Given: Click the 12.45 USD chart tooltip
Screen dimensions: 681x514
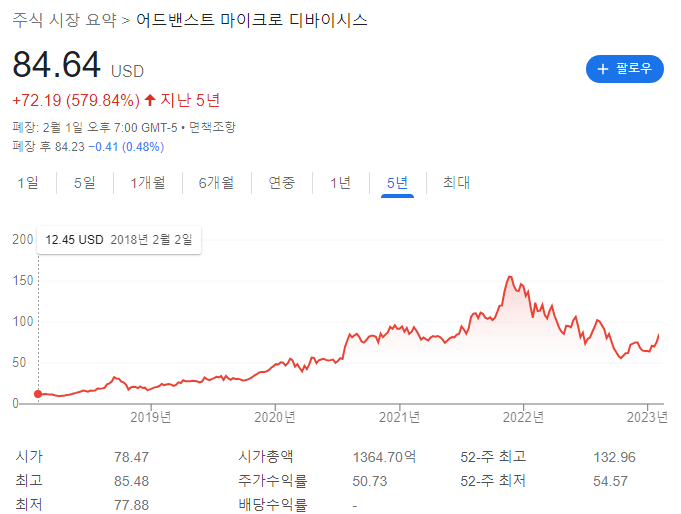Looking at the screenshot, I should (119, 240).
